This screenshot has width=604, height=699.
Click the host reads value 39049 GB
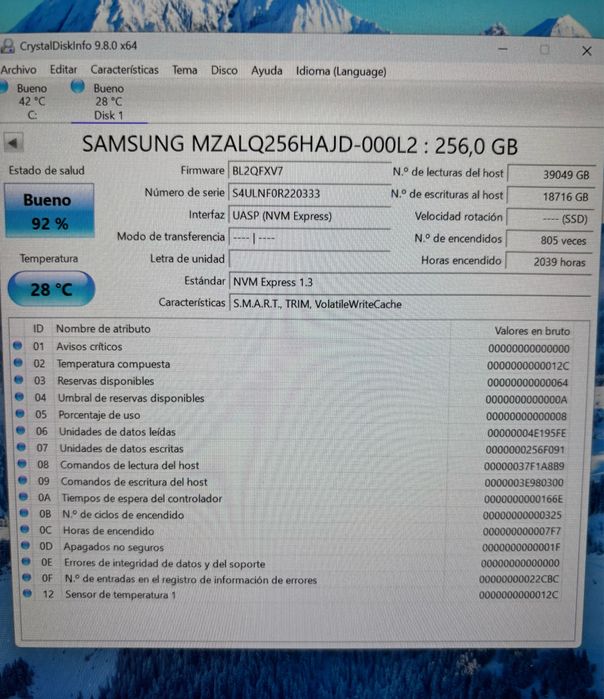pos(551,174)
